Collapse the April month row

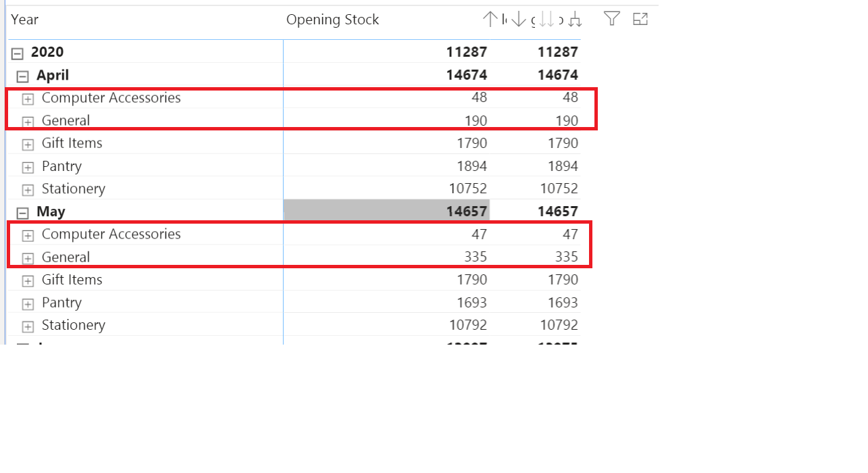(23, 76)
